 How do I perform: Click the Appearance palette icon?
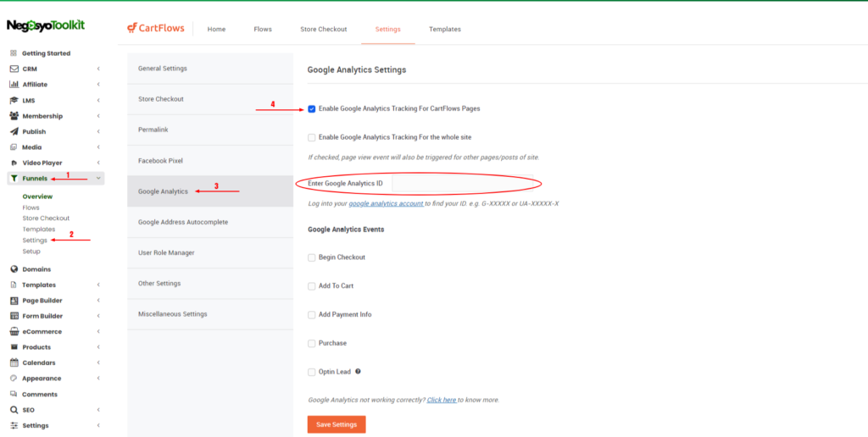(x=14, y=379)
